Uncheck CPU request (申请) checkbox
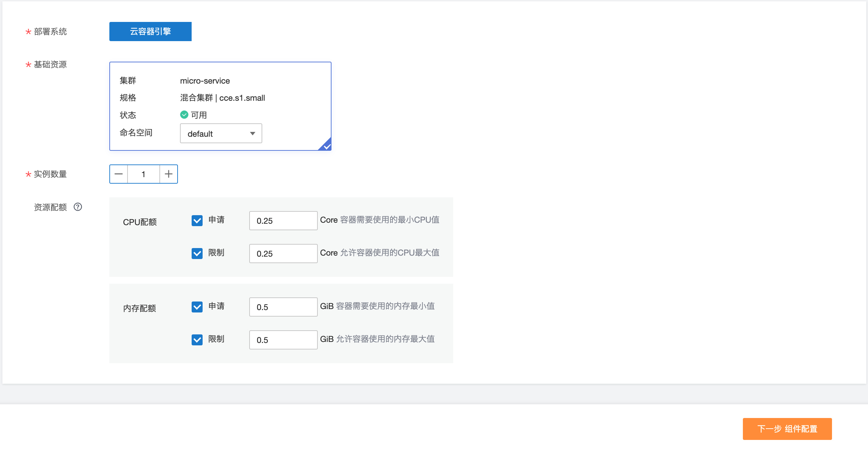 click(197, 220)
